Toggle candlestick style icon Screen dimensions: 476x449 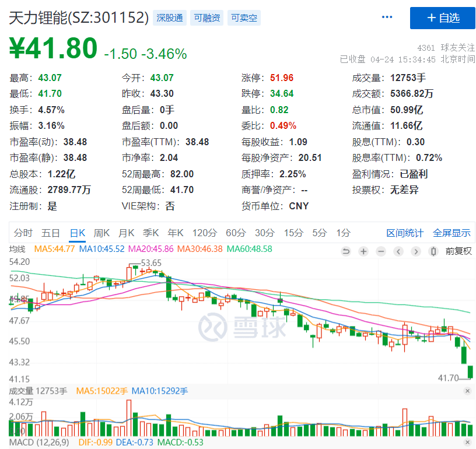(x=433, y=251)
